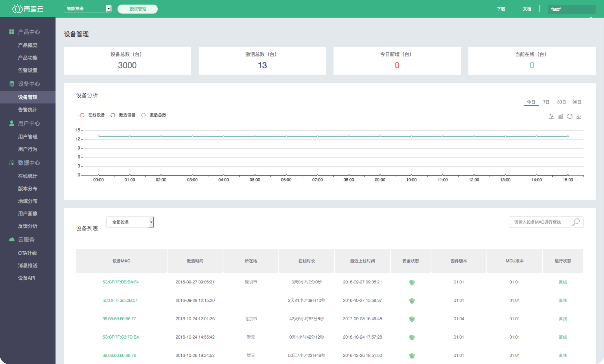Select the 7日 time range tab
Screen dimensions: 604x364
(x=546, y=102)
